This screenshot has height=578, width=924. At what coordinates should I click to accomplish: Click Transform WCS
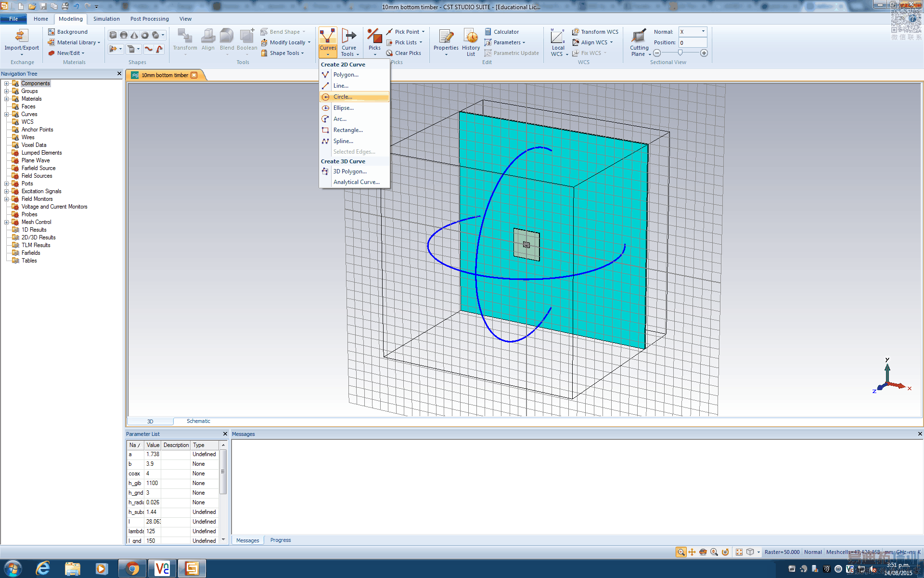point(595,32)
